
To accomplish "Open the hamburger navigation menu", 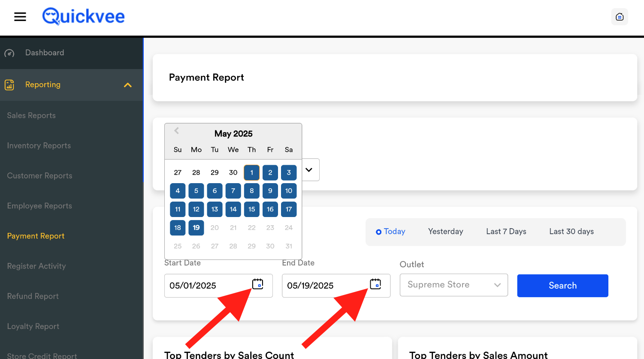I will (x=20, y=17).
